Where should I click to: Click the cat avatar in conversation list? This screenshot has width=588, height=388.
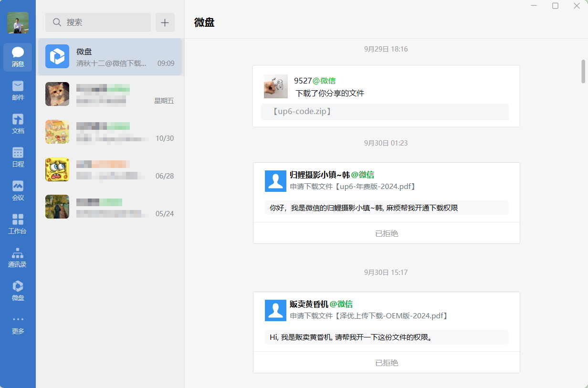point(57,94)
